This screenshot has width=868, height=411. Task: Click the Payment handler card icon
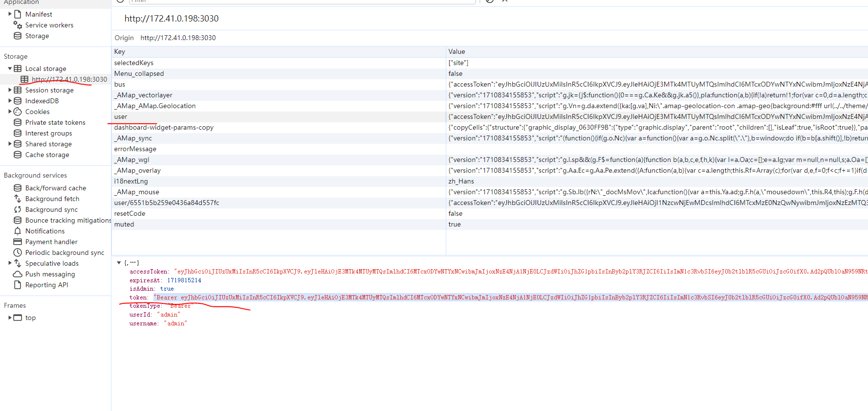pos(18,242)
